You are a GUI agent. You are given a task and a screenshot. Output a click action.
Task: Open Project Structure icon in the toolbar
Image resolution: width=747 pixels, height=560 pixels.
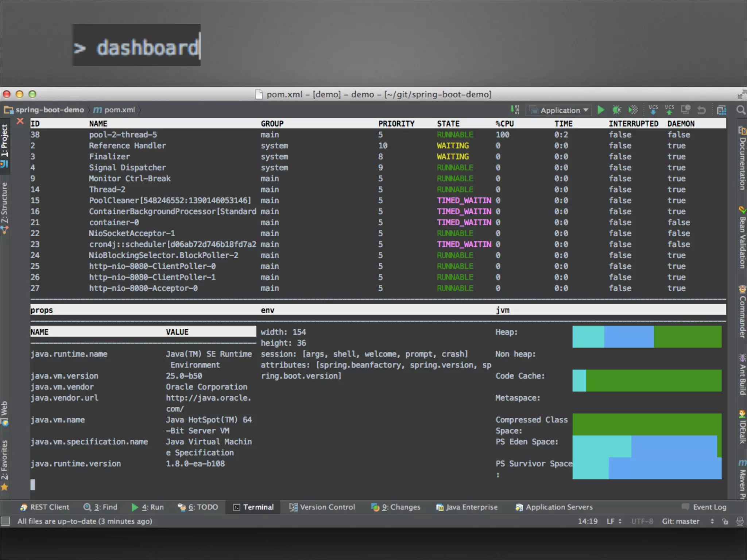pos(721,110)
